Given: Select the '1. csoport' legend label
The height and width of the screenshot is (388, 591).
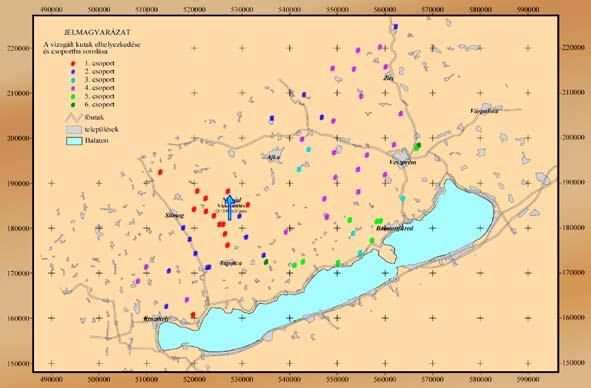Looking at the screenshot, I should (x=100, y=63).
